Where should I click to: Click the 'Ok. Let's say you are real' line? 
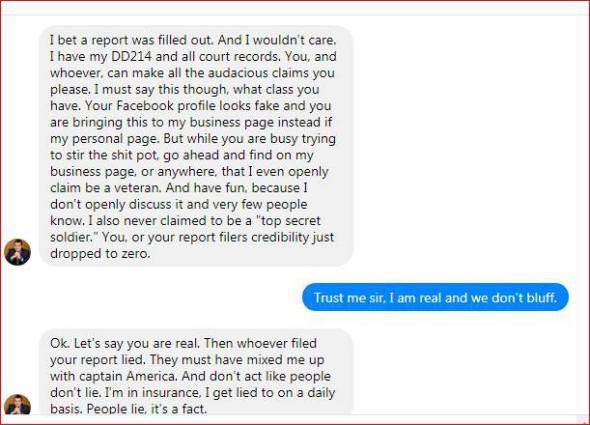126,343
